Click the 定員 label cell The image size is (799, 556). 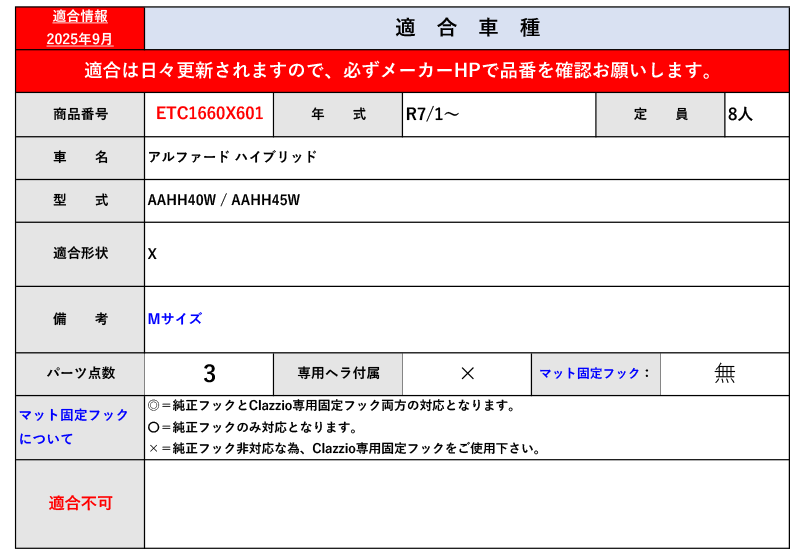tap(660, 114)
